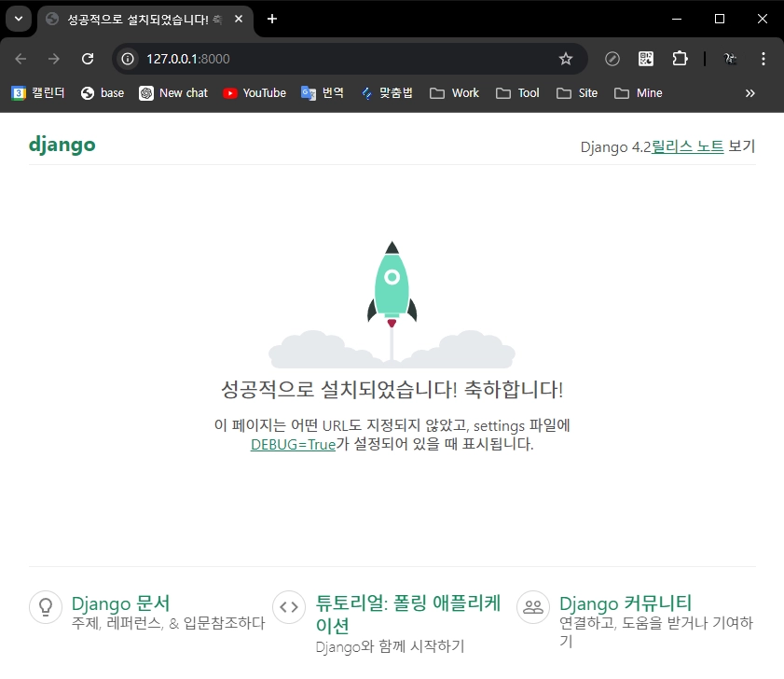
Task: Focus the 127.0.0.1:8000 address bar
Action: coord(350,59)
